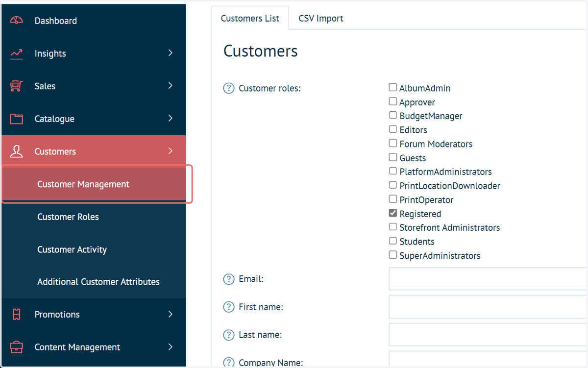Viewport: 588px width, 368px height.
Task: Enable the SuperAdministrators checkbox
Action: tap(393, 255)
